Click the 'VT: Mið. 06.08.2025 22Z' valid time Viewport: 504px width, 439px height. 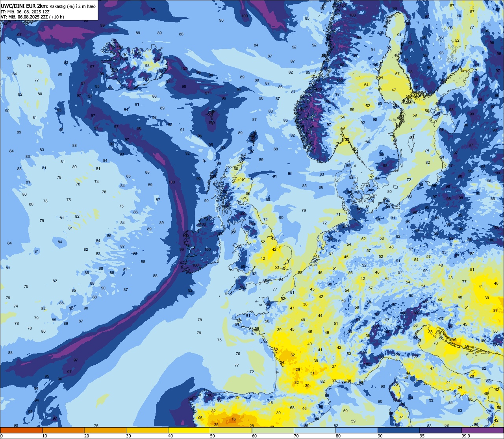click(x=24, y=17)
